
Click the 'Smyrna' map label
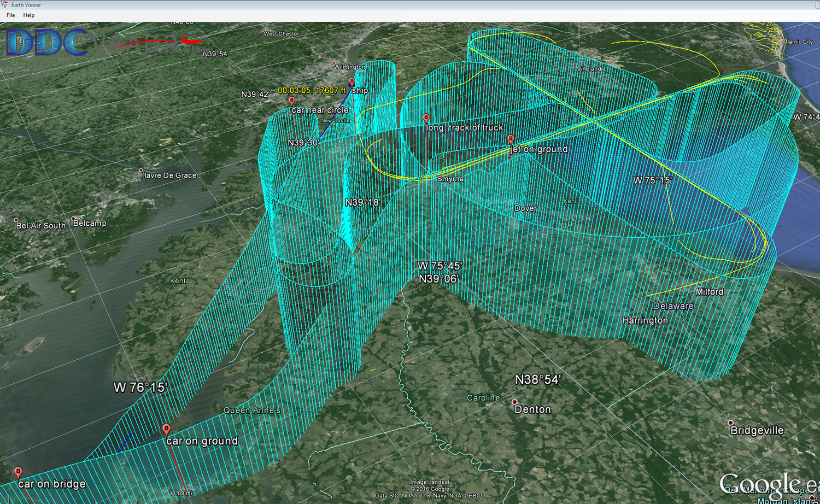coord(450,179)
